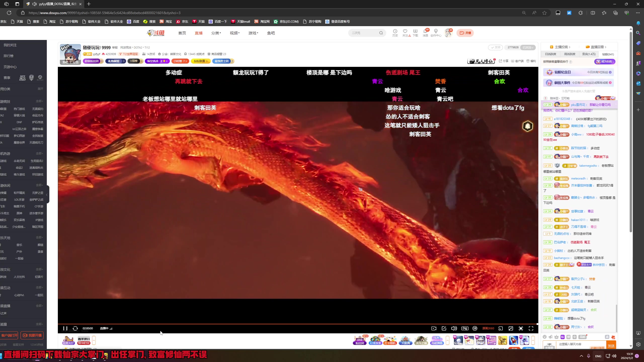The height and width of the screenshot is (362, 644).
Task: Open the 历史 history clock icon
Action: pos(395,33)
